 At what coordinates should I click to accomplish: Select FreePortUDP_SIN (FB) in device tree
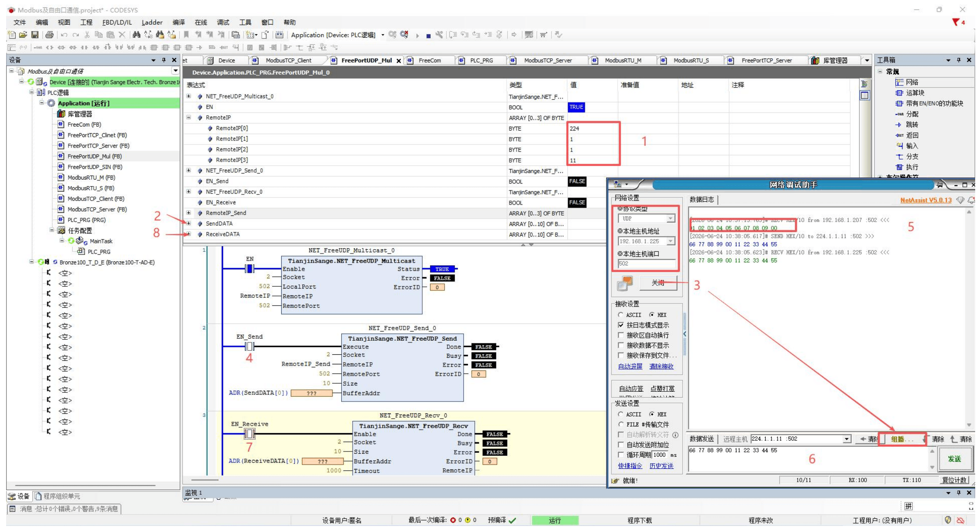95,167
